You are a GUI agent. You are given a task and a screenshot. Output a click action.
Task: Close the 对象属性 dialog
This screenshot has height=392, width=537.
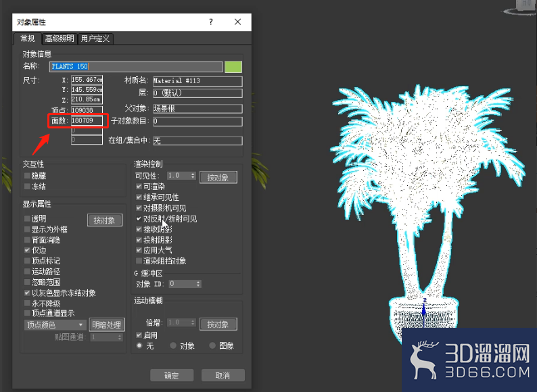click(x=237, y=22)
